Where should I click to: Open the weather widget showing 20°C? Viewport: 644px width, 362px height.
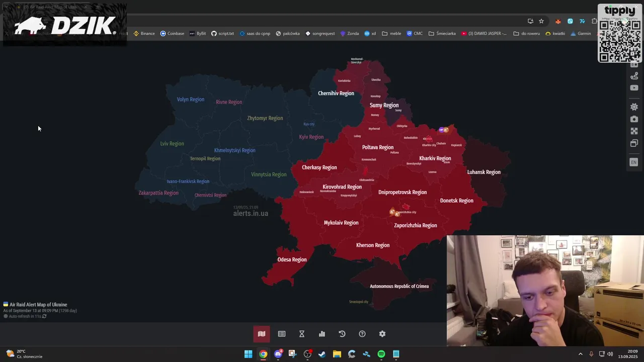pyautogui.click(x=24, y=354)
